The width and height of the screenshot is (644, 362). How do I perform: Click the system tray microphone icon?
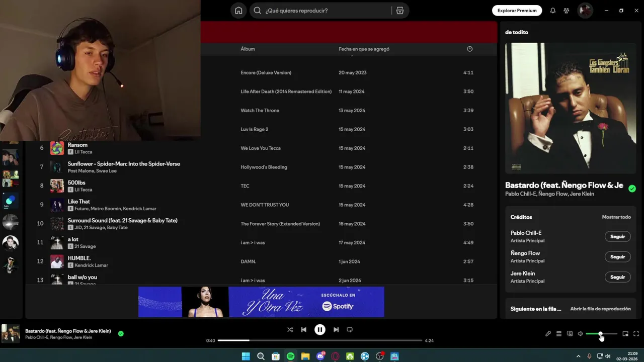[x=589, y=356]
